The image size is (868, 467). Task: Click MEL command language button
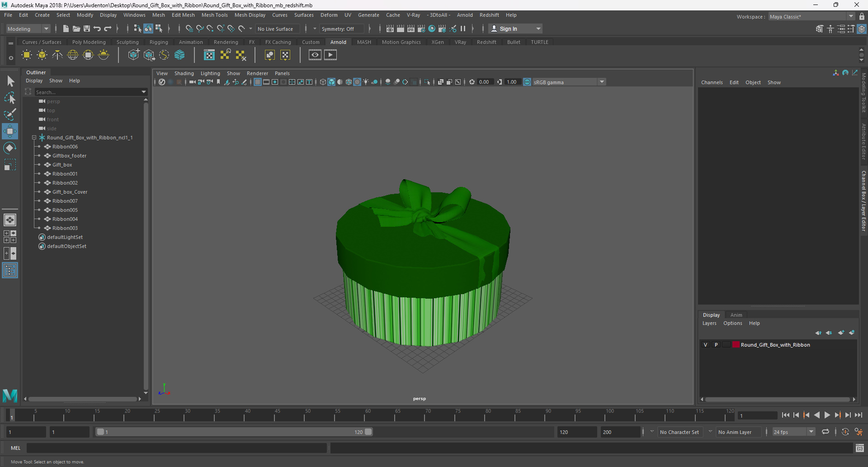click(16, 448)
